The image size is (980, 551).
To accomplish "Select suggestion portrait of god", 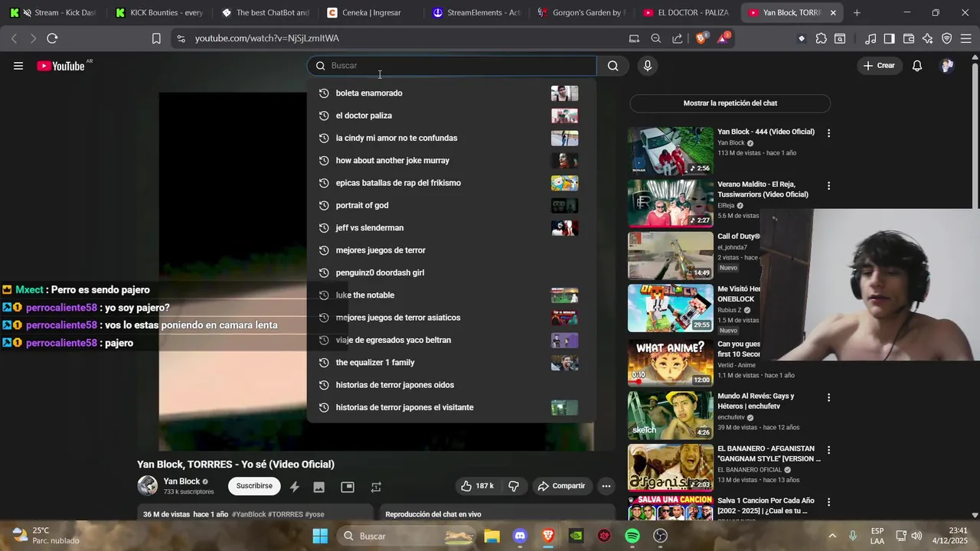I will tap(452, 205).
